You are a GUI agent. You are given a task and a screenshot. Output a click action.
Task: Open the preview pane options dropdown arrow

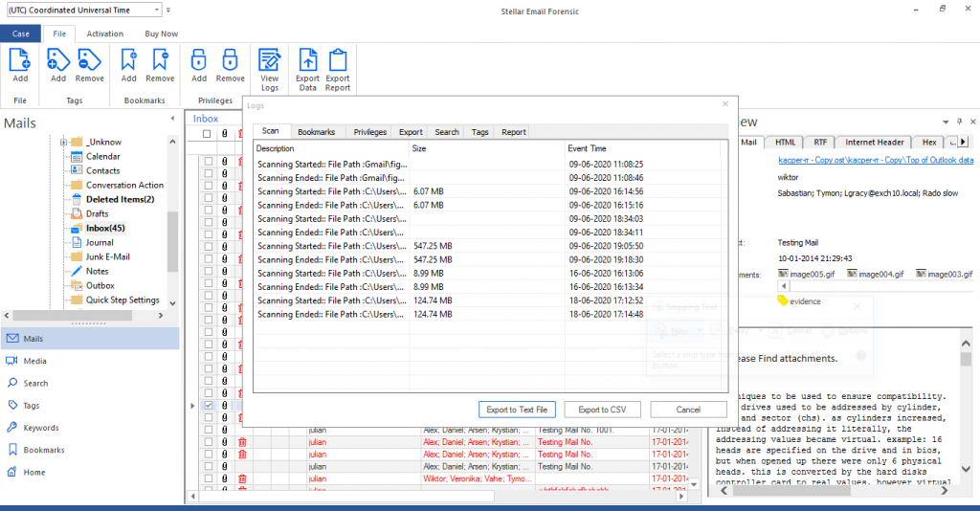pyautogui.click(x=947, y=122)
